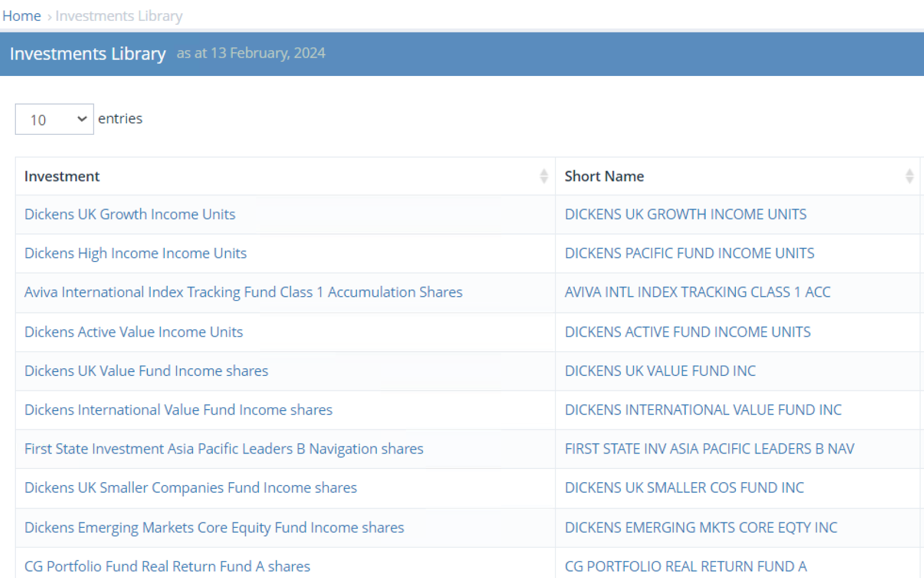Open First State Investment Asia Pacific Leaders

pyautogui.click(x=224, y=449)
